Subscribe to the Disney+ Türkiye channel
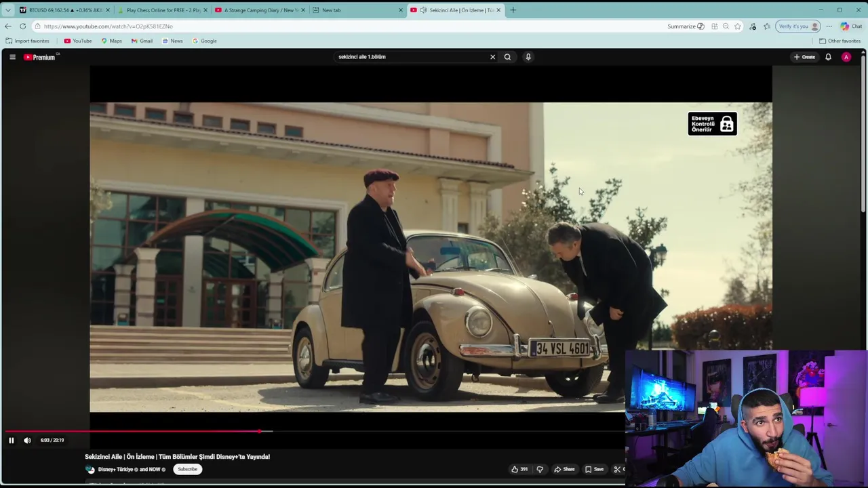Image resolution: width=868 pixels, height=488 pixels. point(187,469)
